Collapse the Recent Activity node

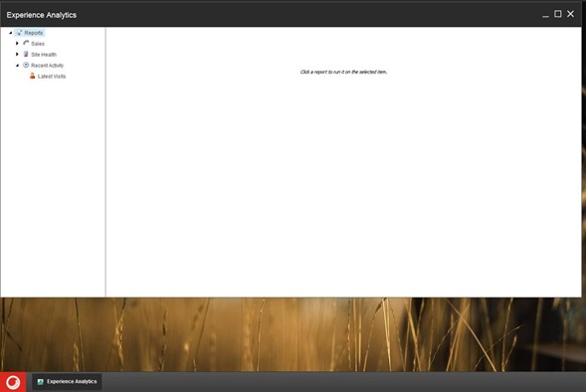coord(17,66)
